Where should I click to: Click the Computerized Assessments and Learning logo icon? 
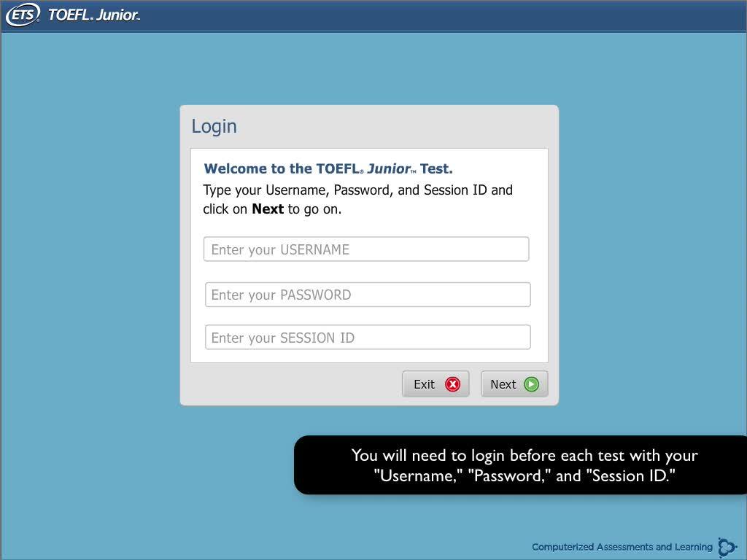pyautogui.click(x=727, y=547)
